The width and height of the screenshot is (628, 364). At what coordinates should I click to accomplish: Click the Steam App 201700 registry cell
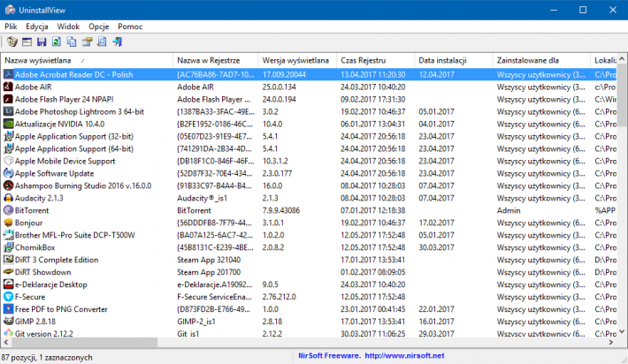click(209, 272)
